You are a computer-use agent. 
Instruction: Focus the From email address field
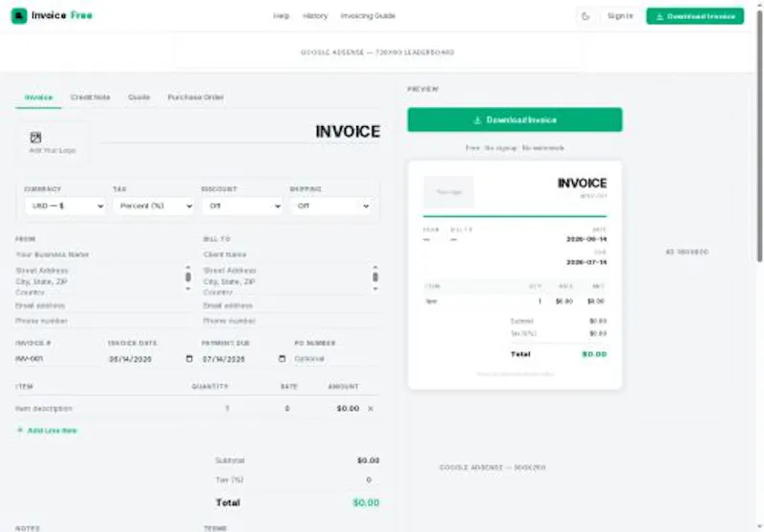point(103,306)
